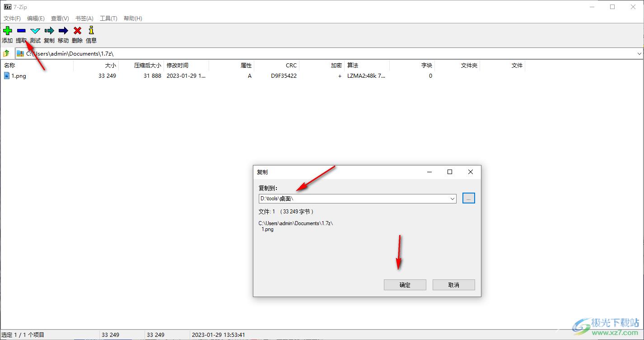This screenshot has width=644, height=340.
Task: Minimize the 复制 dialog
Action: click(x=429, y=172)
